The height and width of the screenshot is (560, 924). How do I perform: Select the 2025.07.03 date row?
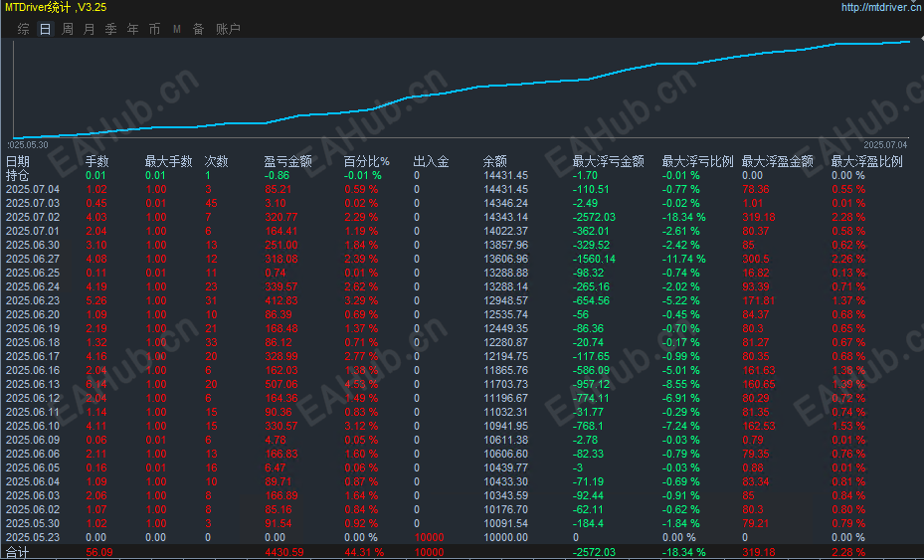[33, 203]
